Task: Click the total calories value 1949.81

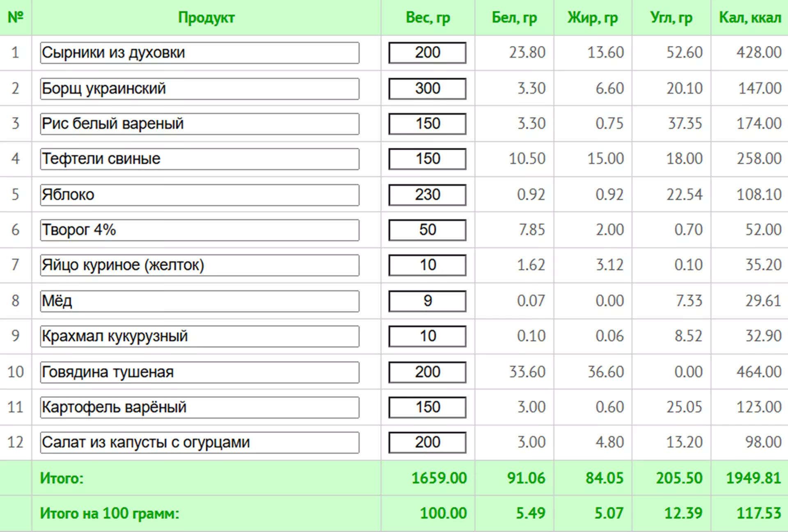Action: (x=753, y=478)
